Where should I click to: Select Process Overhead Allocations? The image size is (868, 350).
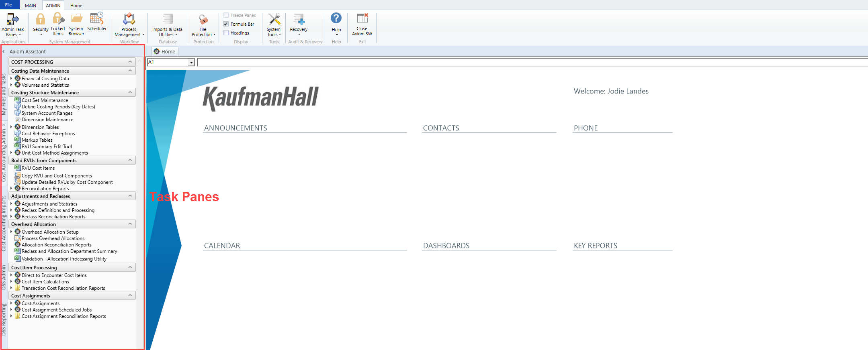[x=53, y=238]
